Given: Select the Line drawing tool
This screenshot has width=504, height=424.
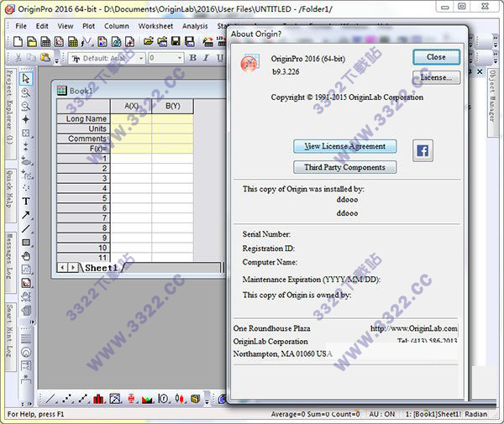Looking at the screenshot, I should [26, 228].
